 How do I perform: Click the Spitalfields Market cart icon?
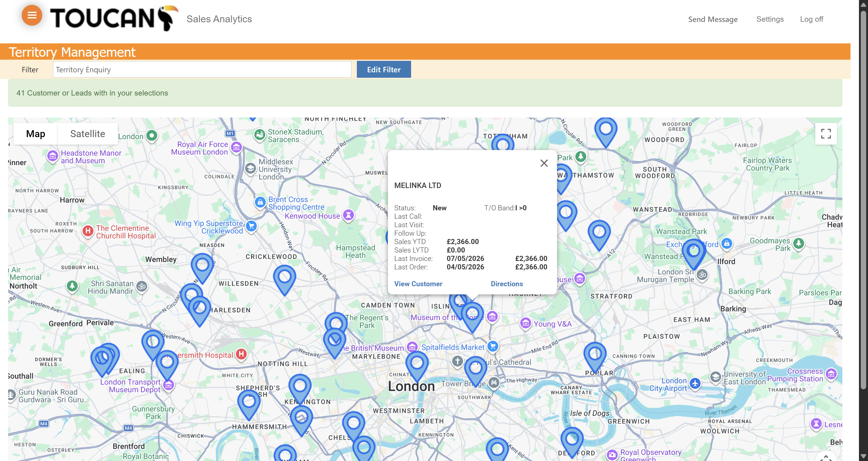pos(493,346)
